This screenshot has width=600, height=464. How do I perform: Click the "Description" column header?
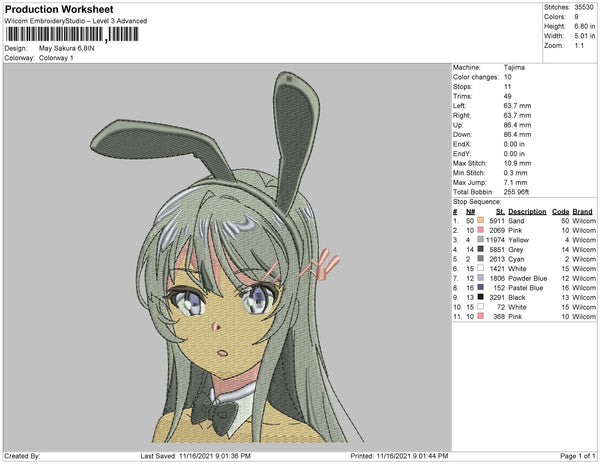527,211
